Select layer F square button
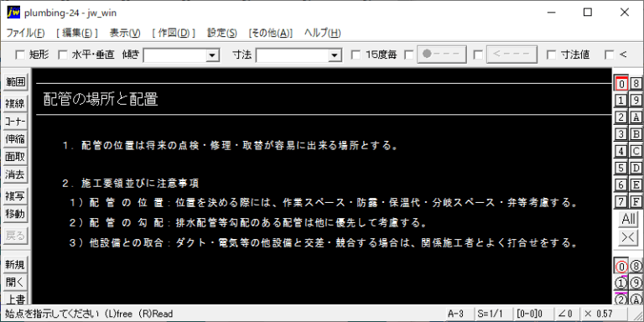The width and height of the screenshot is (644, 322). pos(636,201)
